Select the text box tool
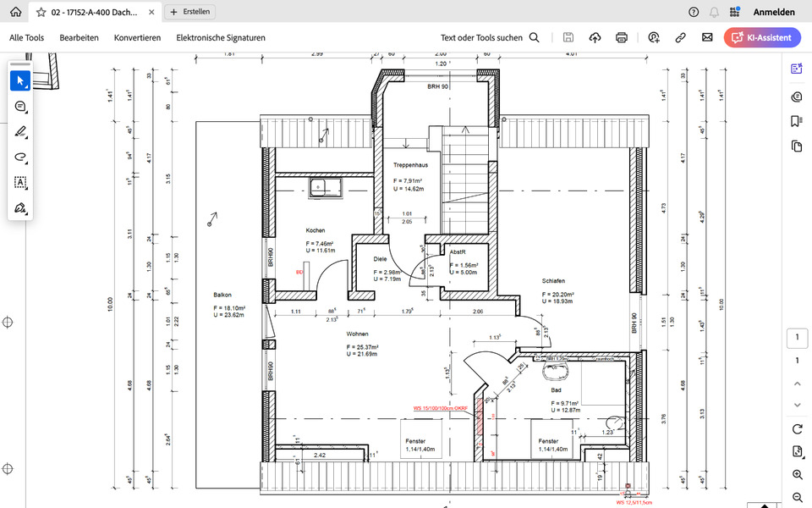 pos(20,183)
